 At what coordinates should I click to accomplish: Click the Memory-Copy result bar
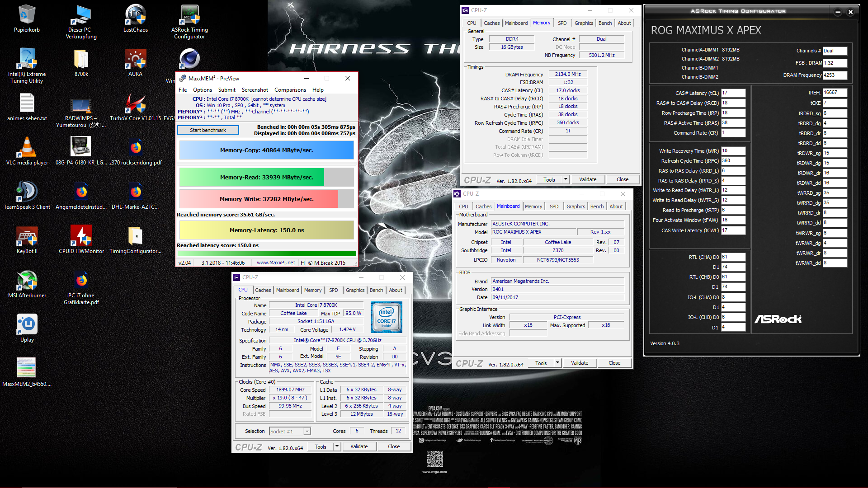[x=267, y=150]
